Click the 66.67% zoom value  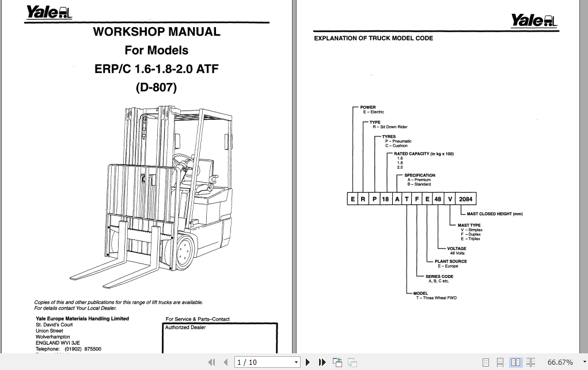pyautogui.click(x=560, y=362)
